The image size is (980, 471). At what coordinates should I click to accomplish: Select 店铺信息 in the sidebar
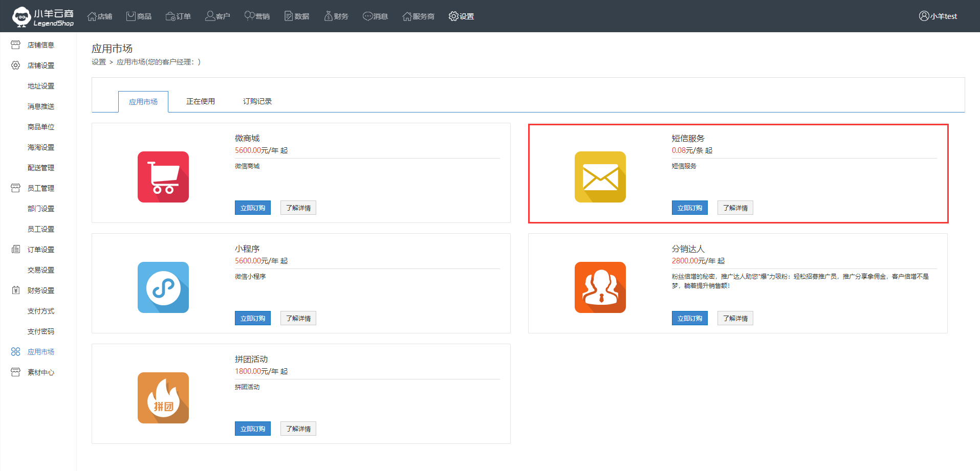pyautogui.click(x=40, y=45)
